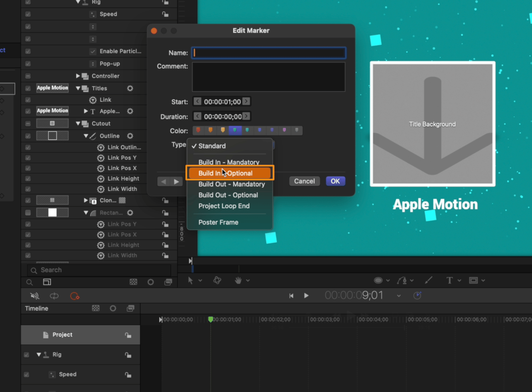The height and width of the screenshot is (392, 532).
Task: Select the 3D Transform tool
Action: (217, 280)
